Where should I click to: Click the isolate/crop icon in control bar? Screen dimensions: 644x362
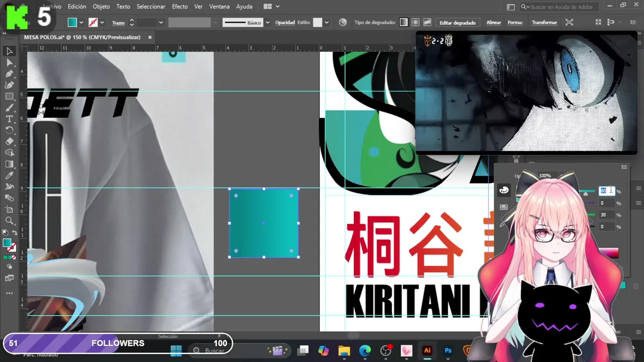(569, 22)
